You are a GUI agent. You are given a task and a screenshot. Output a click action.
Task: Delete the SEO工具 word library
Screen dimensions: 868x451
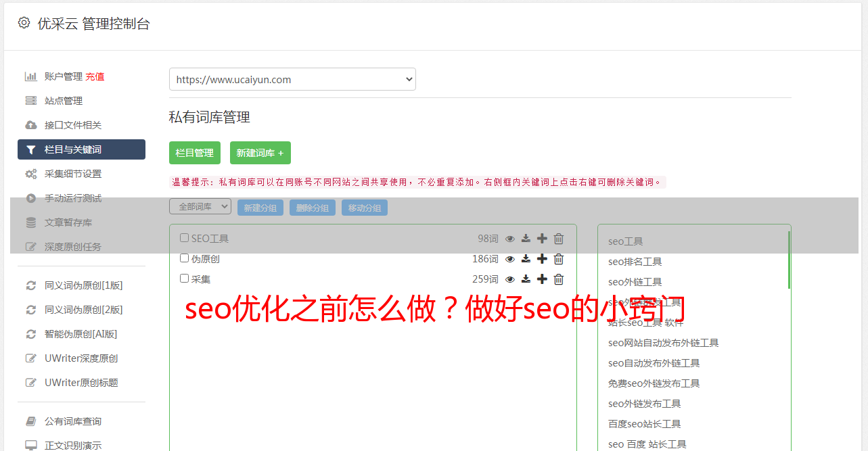559,239
